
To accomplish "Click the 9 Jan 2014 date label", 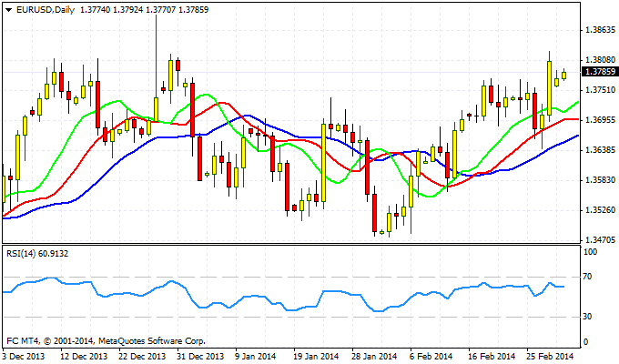I will 256,357.
